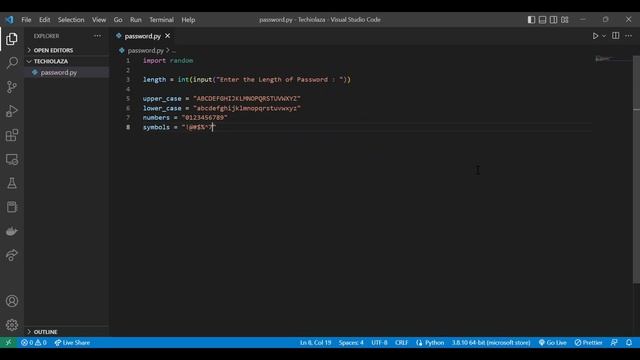
Task: Open the Manage gear settings icon
Action: [12, 325]
